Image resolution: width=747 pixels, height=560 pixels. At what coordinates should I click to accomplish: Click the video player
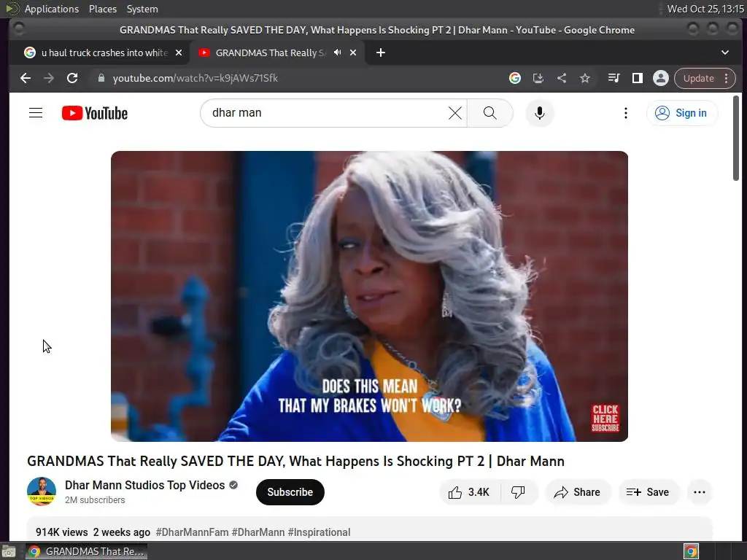[369, 296]
